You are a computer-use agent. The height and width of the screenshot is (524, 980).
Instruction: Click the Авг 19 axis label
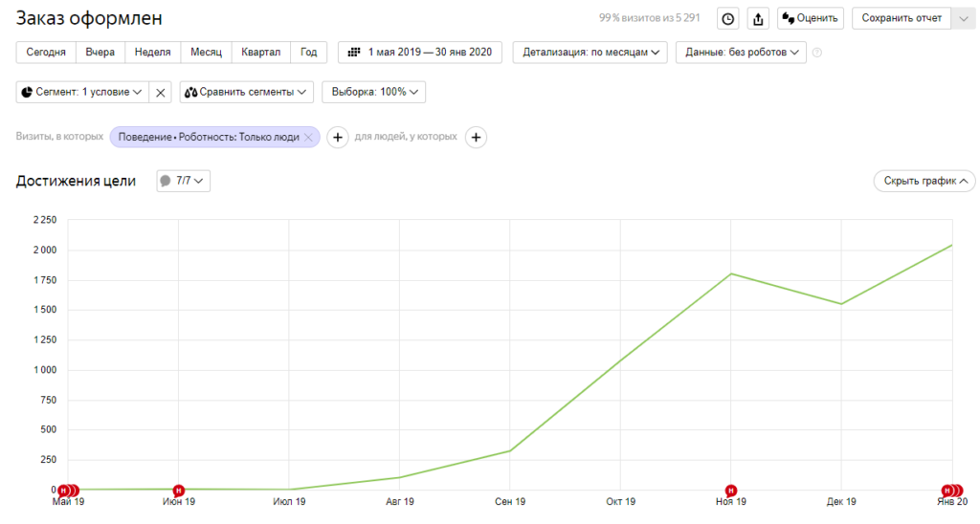[400, 501]
